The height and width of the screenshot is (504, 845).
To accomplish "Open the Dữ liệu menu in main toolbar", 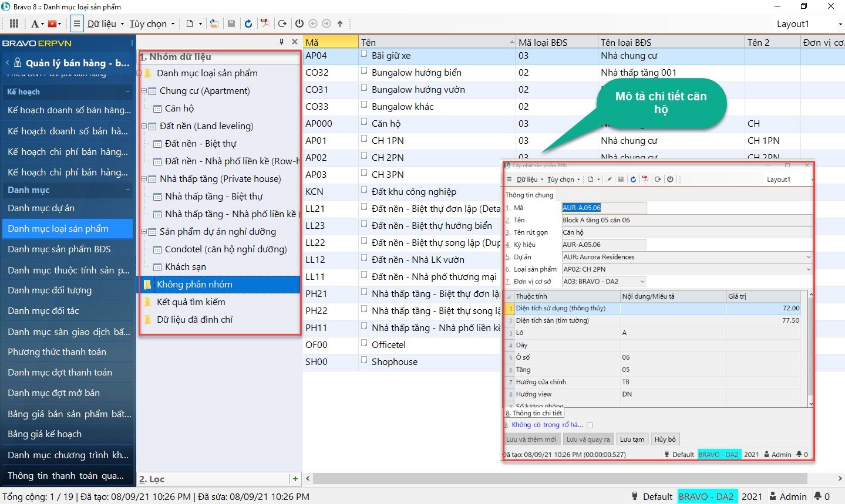I will click(x=106, y=23).
